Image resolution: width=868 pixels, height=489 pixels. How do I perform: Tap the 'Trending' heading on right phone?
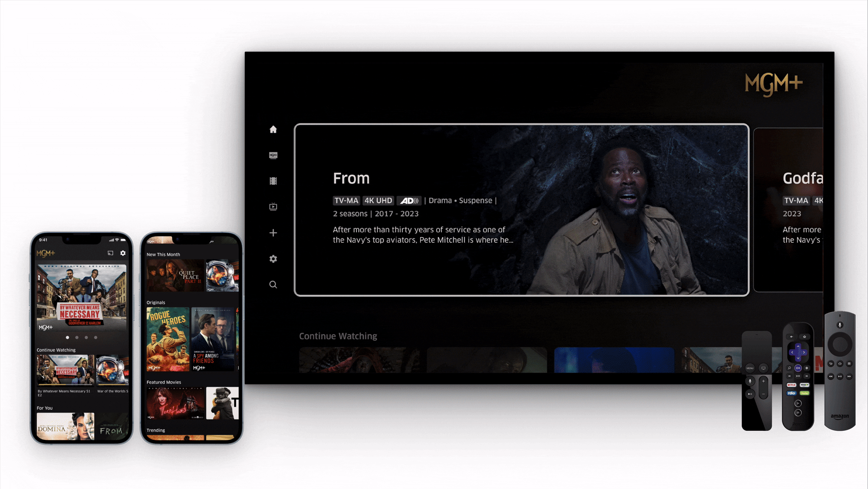156,430
